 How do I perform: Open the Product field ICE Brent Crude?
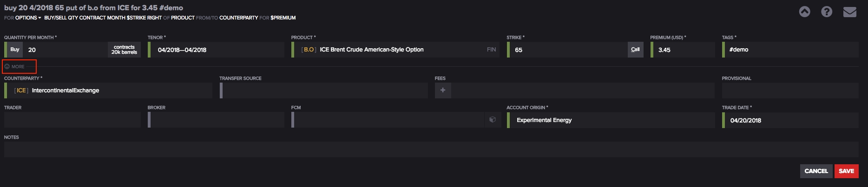pos(395,50)
